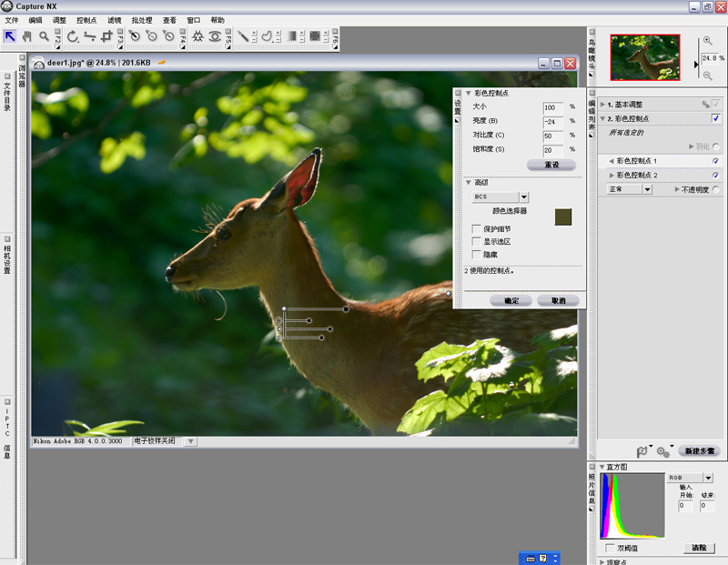Open the 文件 menu

pyautogui.click(x=12, y=20)
